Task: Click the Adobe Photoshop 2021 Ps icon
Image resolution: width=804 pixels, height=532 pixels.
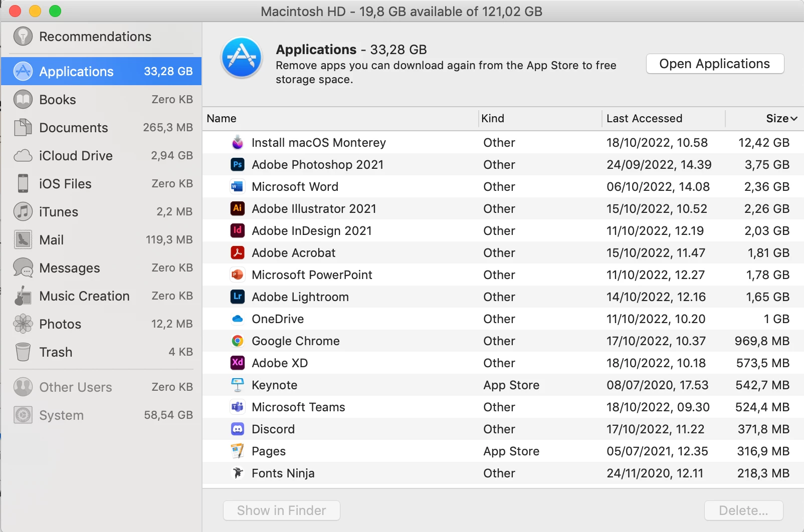Action: pos(238,164)
